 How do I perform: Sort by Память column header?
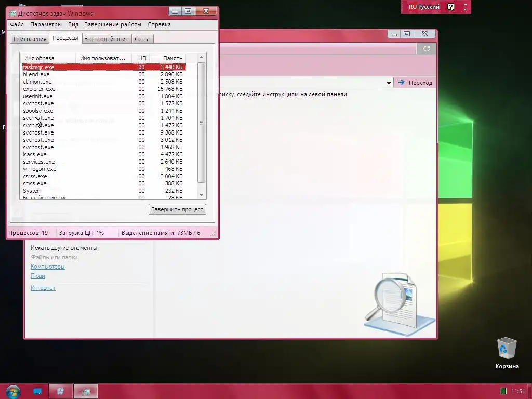pos(168,58)
